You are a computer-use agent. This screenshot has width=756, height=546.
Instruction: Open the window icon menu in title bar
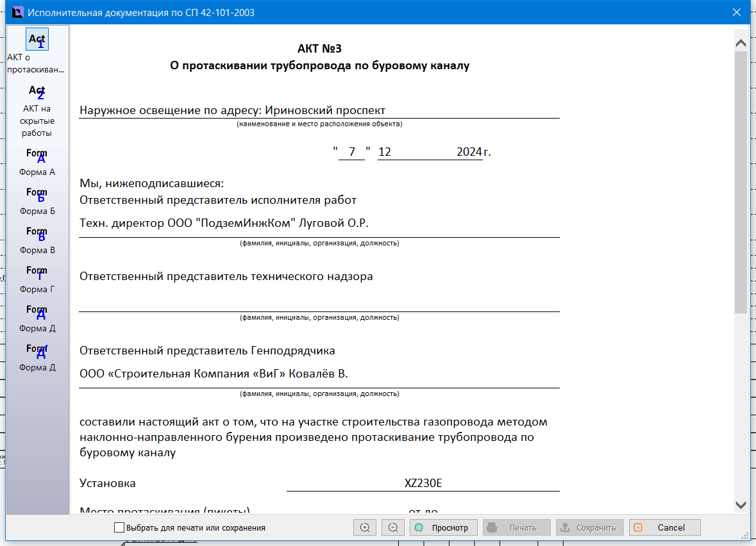[x=17, y=12]
